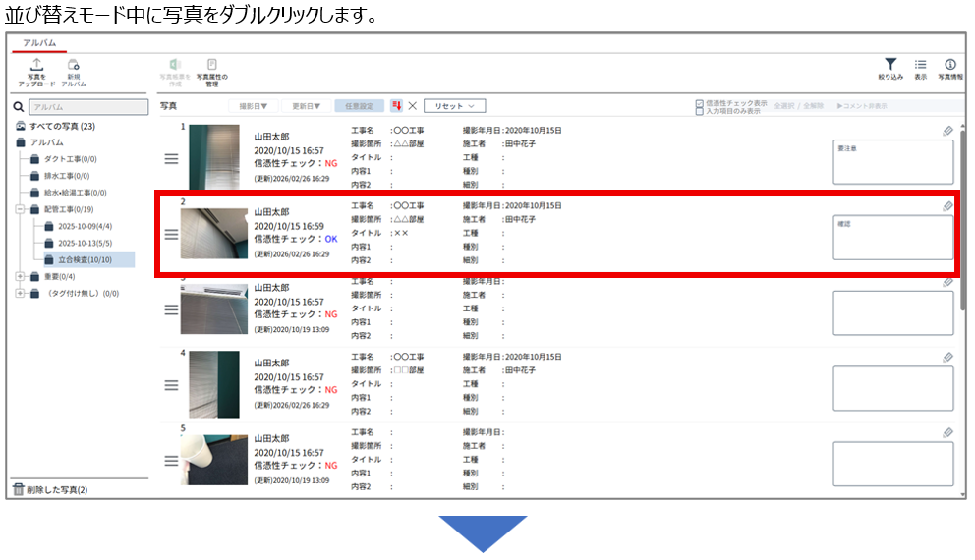
Task: Switch to the アルバム tab
Action: pyautogui.click(x=39, y=43)
